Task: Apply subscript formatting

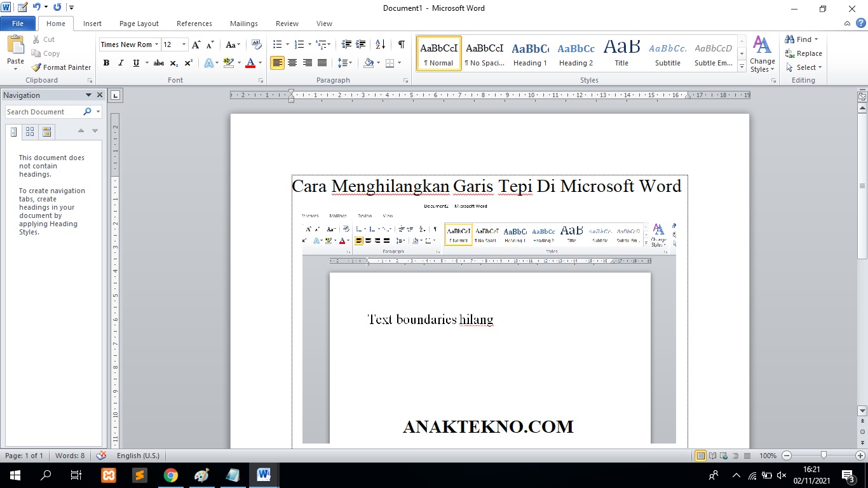Action: 173,63
